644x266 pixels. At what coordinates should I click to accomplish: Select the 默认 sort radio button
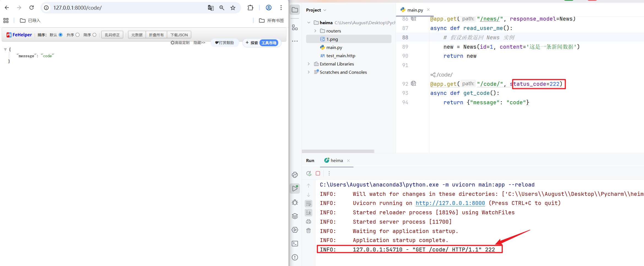click(x=61, y=35)
